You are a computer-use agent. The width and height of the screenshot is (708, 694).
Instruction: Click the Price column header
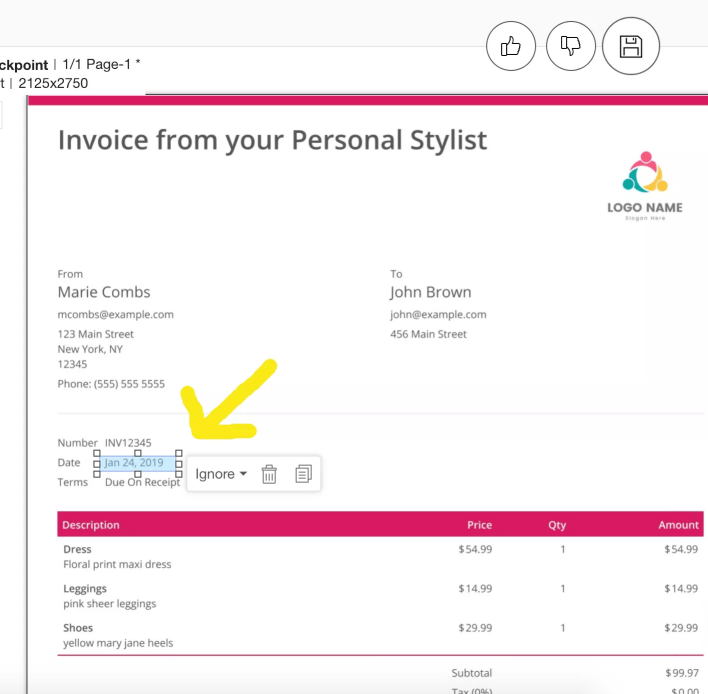coord(480,525)
